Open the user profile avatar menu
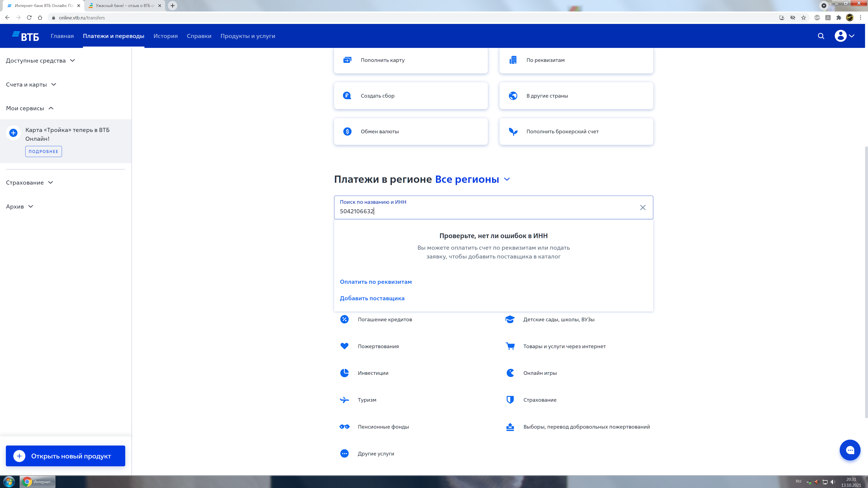Image resolution: width=868 pixels, height=488 pixels. tap(844, 36)
